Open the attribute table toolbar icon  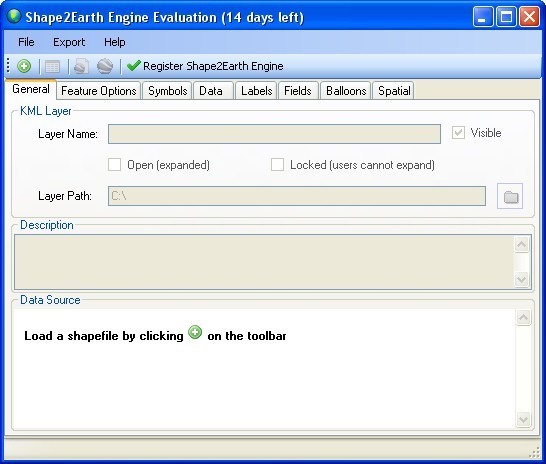coord(52,66)
